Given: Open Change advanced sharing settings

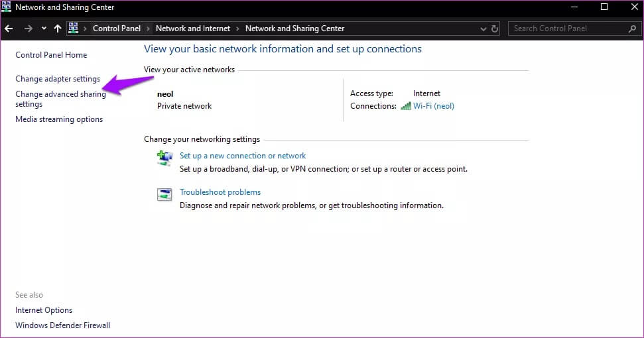Looking at the screenshot, I should [60, 99].
